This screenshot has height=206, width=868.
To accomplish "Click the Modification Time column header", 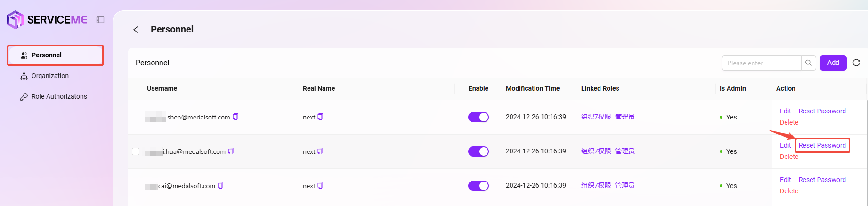I will [533, 88].
